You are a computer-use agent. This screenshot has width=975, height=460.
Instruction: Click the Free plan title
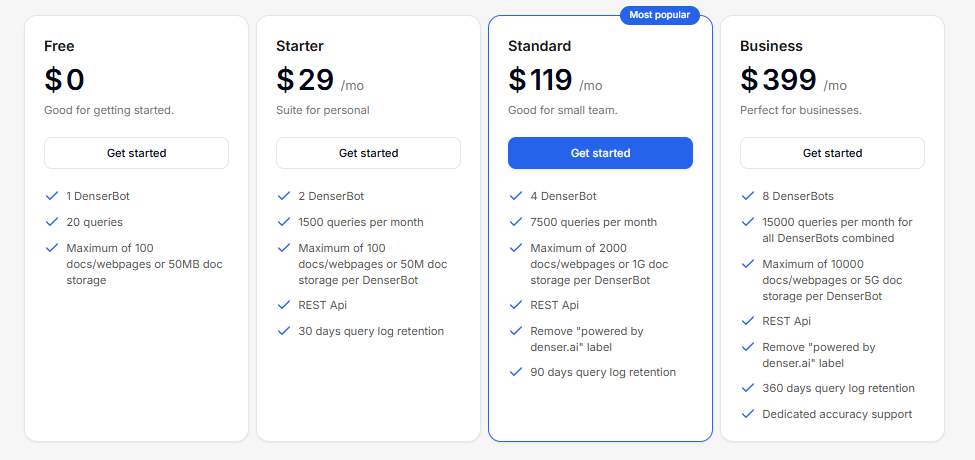click(x=59, y=46)
